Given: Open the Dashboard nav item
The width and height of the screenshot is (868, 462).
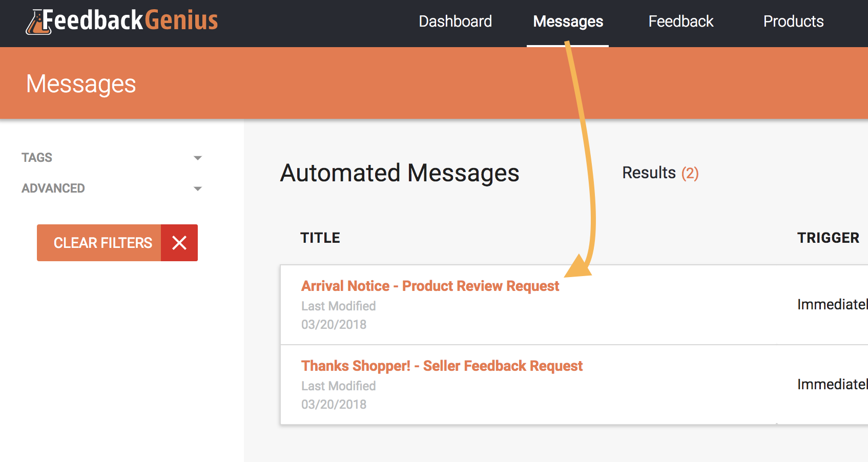Looking at the screenshot, I should (x=455, y=22).
